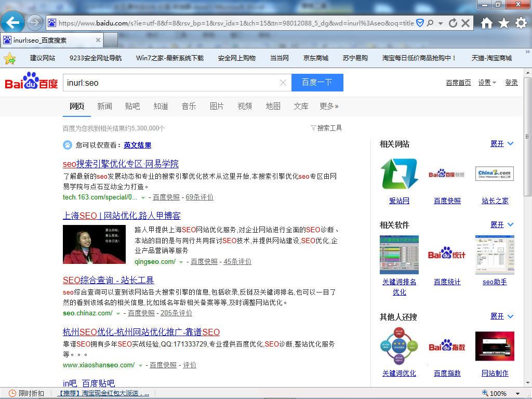532x399 pixels.
Task: Open a new blank browser tab
Action: [110, 40]
